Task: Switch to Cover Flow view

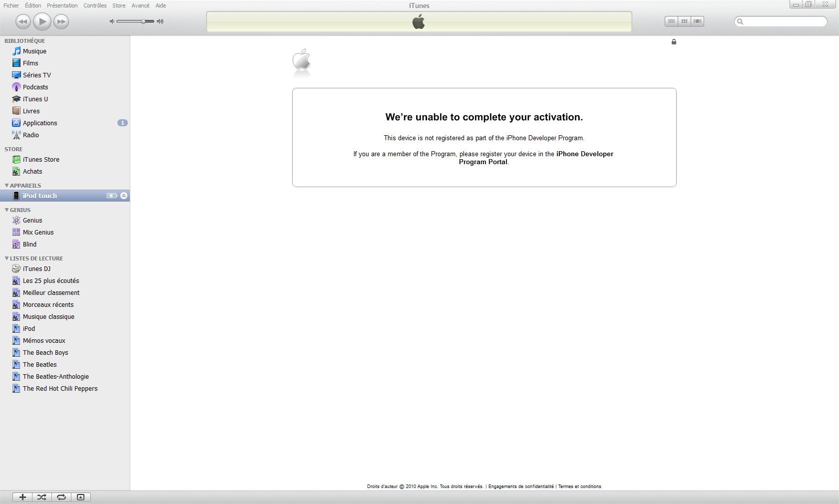Action: point(698,21)
